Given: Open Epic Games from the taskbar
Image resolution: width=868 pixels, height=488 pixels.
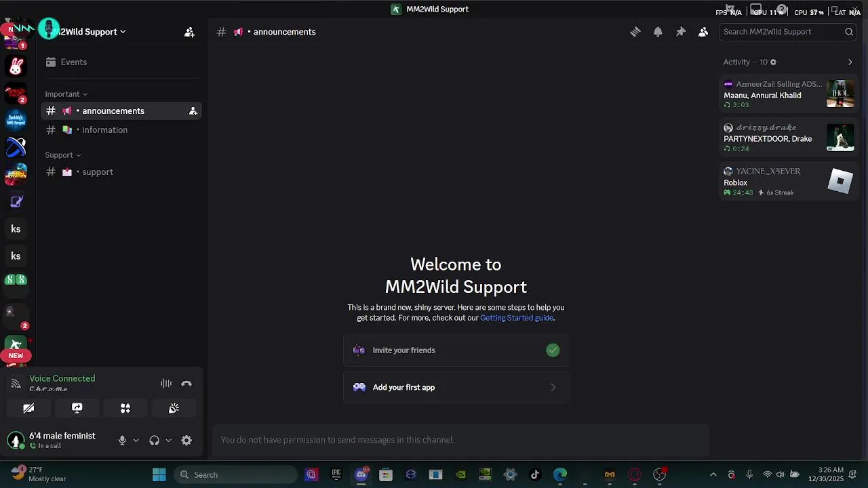Looking at the screenshot, I should tap(336, 474).
